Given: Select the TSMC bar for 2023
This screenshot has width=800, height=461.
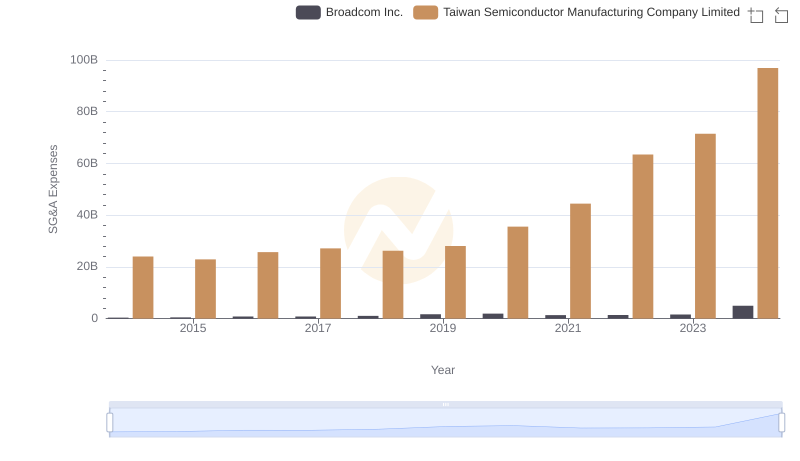Looking at the screenshot, I should [705, 226].
